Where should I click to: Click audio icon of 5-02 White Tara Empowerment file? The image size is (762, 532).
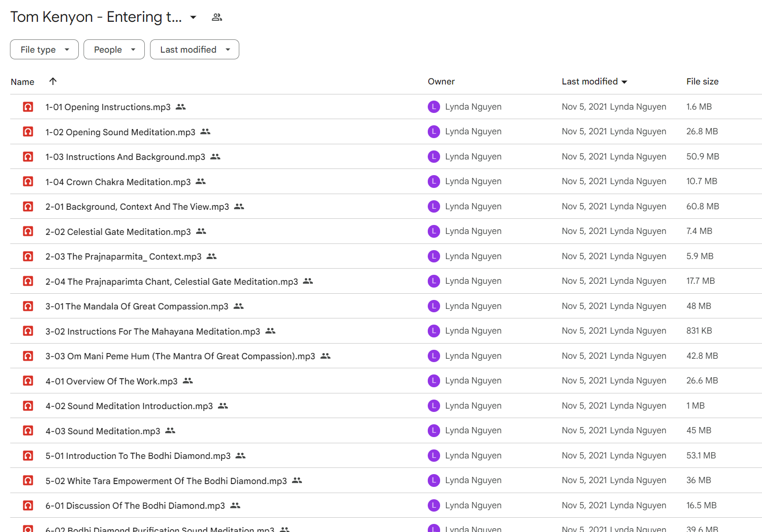pos(28,480)
